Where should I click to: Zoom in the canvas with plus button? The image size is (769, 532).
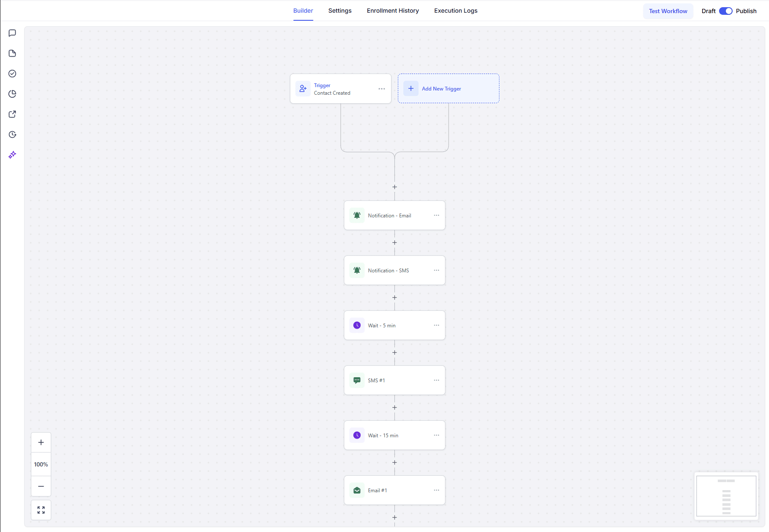[41, 442]
